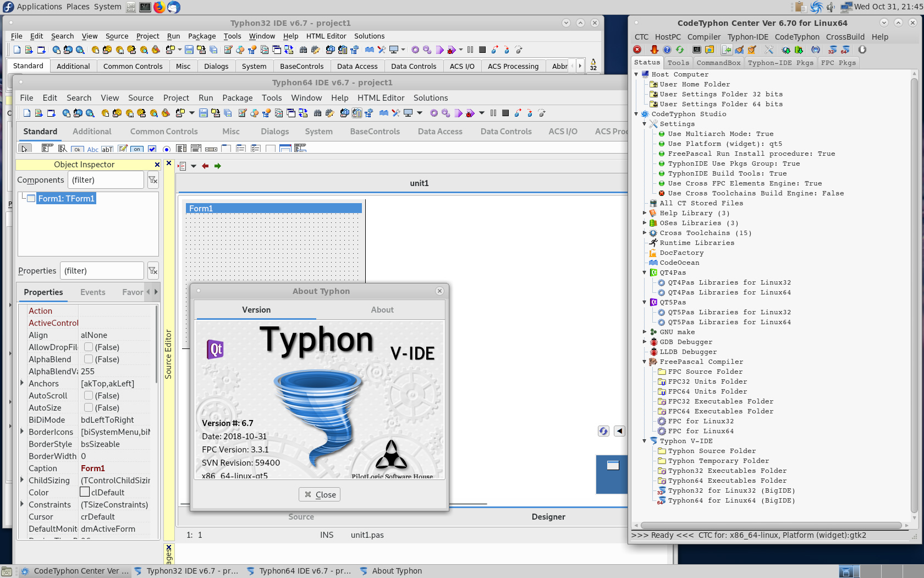Screen dimensions: 924x578
Task: Launch Typhon32 IDE via the 32 tornado icon
Action: [x=832, y=50]
